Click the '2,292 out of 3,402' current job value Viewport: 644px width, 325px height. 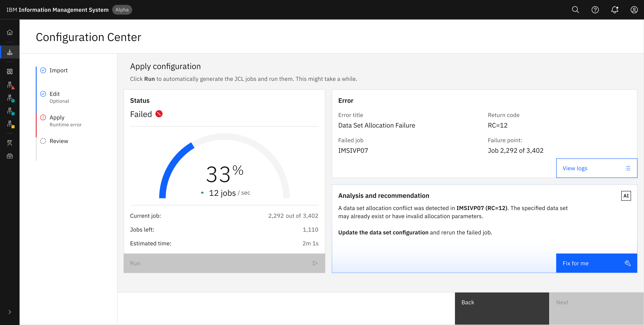click(x=293, y=216)
